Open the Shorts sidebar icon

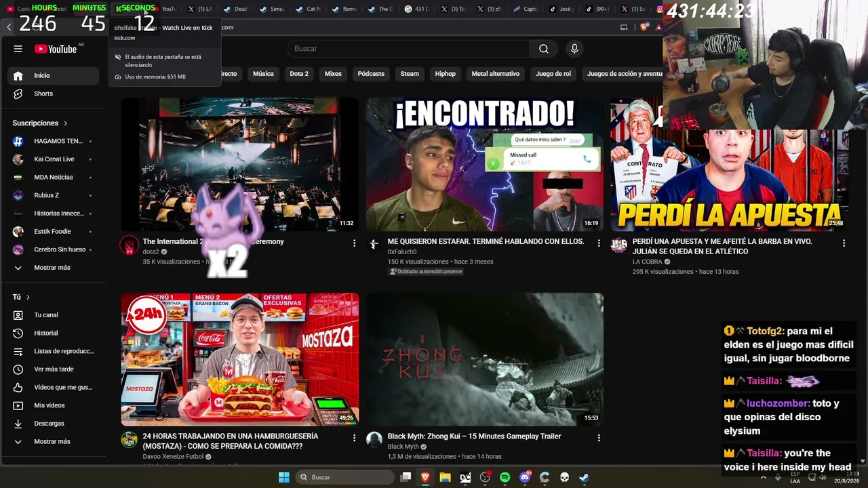18,94
